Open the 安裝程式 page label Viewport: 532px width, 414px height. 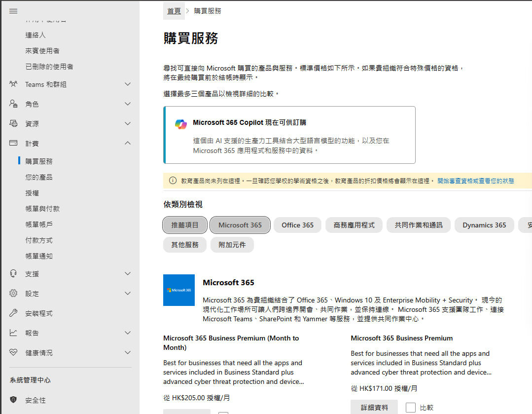coord(38,313)
